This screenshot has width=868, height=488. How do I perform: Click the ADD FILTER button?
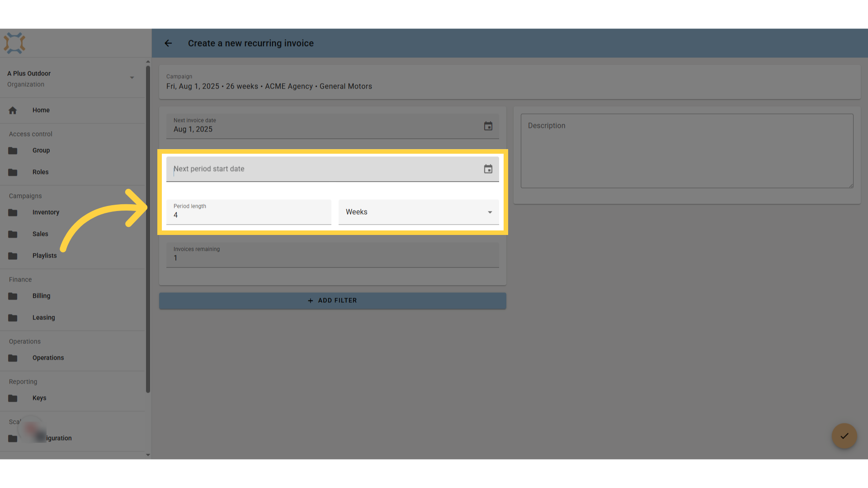(x=333, y=301)
